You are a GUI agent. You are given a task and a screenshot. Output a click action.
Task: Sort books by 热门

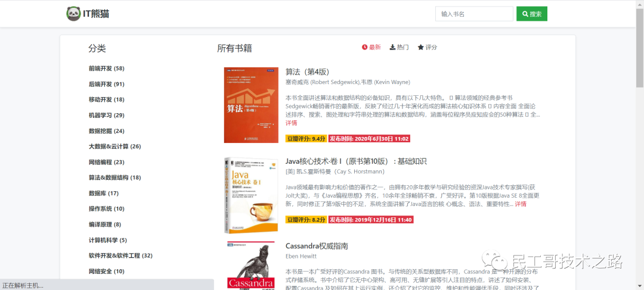[x=399, y=47]
